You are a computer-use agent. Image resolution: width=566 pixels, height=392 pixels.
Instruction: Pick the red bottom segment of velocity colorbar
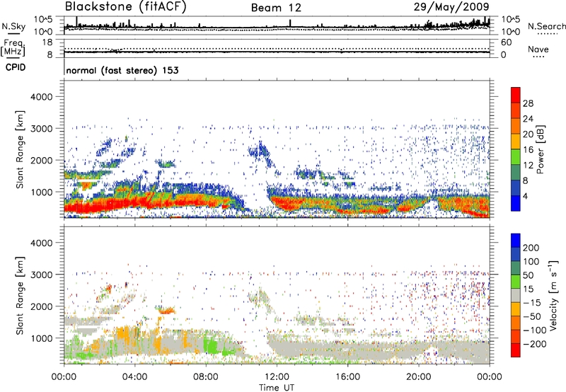tap(516, 350)
